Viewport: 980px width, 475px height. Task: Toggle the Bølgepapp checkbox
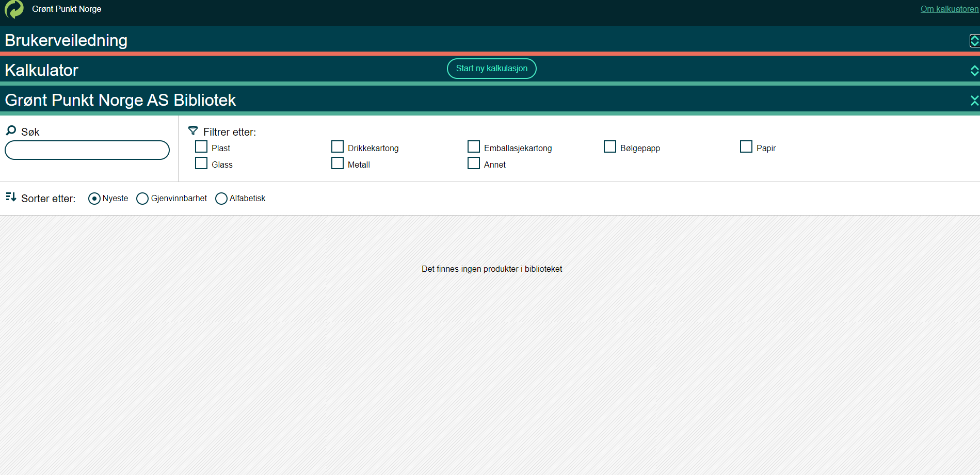[x=610, y=147]
